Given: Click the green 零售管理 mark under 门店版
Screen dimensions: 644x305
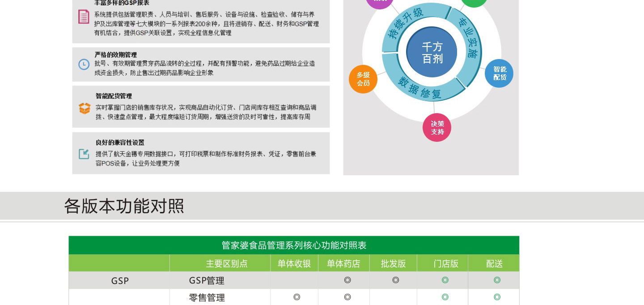Looking at the screenshot, I should click(445, 297).
